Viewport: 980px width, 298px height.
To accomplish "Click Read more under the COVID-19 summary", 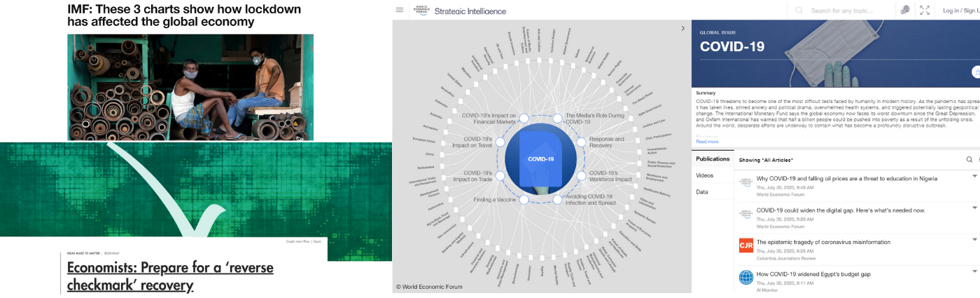I will [x=707, y=142].
